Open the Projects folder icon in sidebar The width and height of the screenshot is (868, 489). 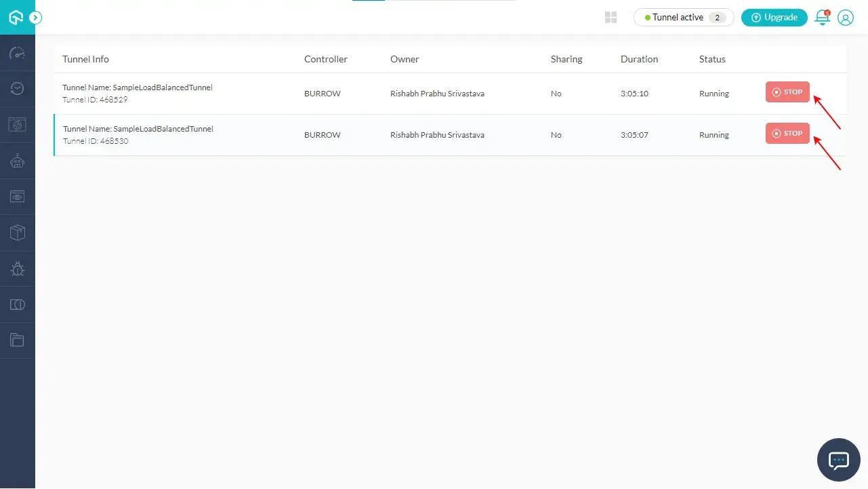18,340
